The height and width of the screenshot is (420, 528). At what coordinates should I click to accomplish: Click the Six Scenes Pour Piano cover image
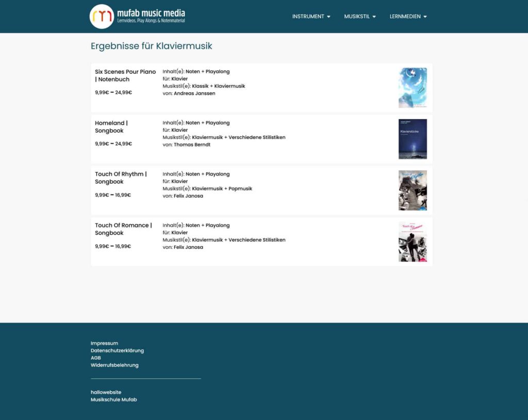point(412,88)
